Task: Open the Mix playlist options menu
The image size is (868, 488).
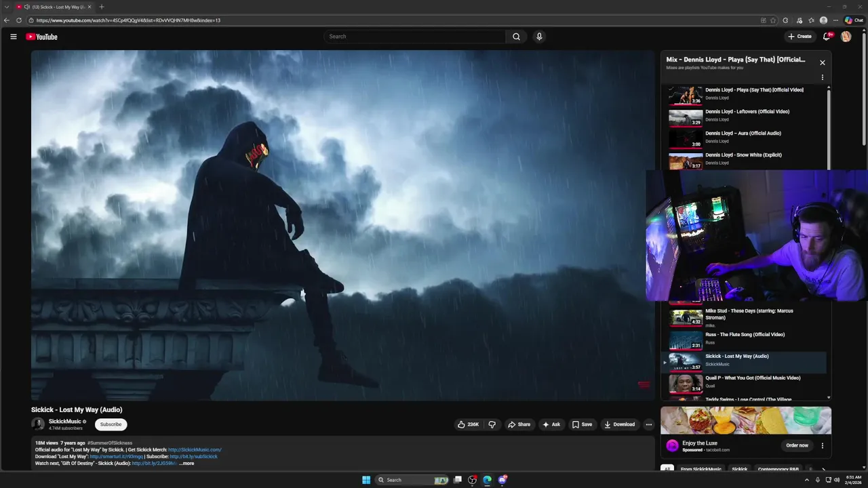Action: [823, 77]
